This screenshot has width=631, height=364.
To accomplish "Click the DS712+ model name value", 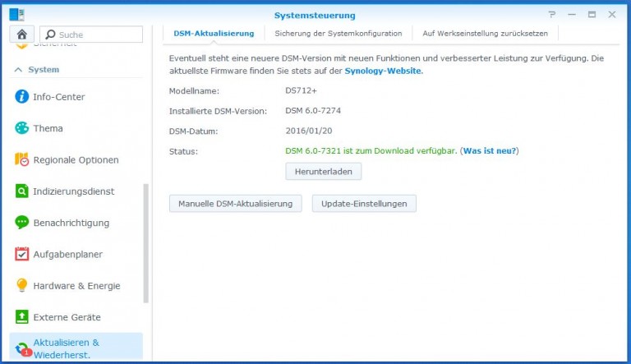I will pos(301,90).
